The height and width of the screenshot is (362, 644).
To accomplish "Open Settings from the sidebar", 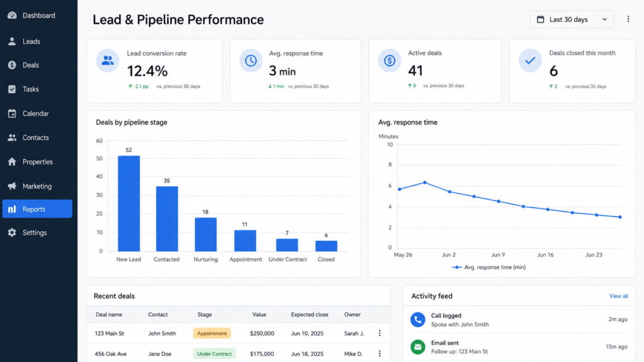I will pos(37,233).
